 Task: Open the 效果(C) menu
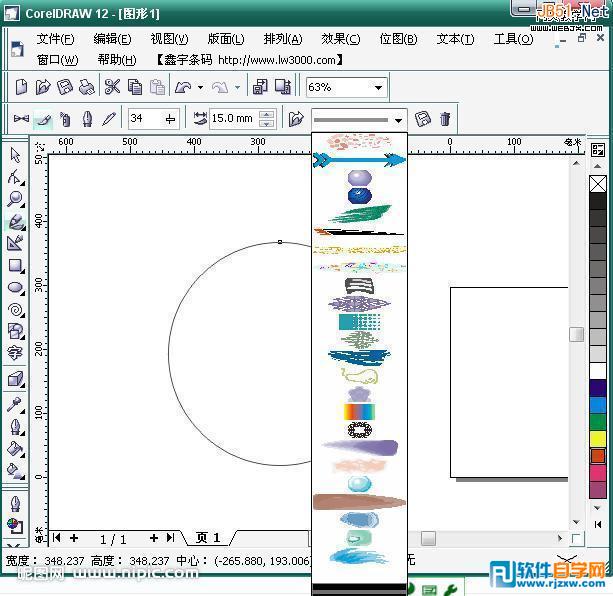[x=340, y=39]
